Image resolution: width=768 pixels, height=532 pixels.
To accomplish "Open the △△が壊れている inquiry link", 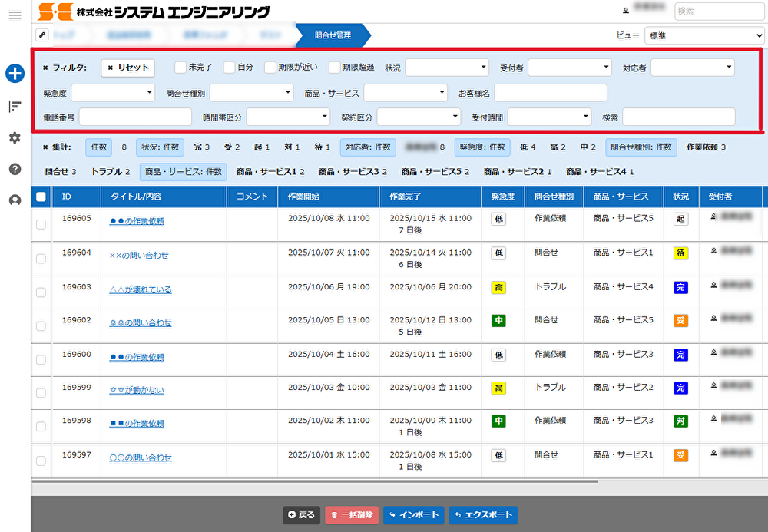I will coord(141,290).
